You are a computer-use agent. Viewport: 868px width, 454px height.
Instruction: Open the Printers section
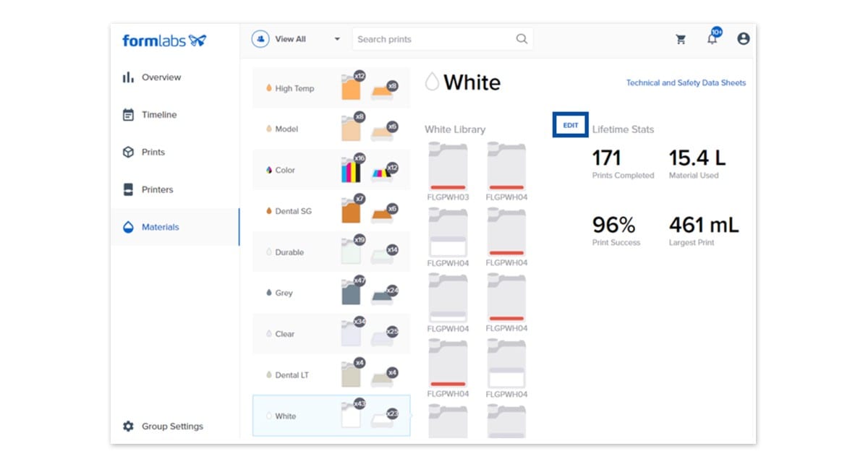click(158, 190)
